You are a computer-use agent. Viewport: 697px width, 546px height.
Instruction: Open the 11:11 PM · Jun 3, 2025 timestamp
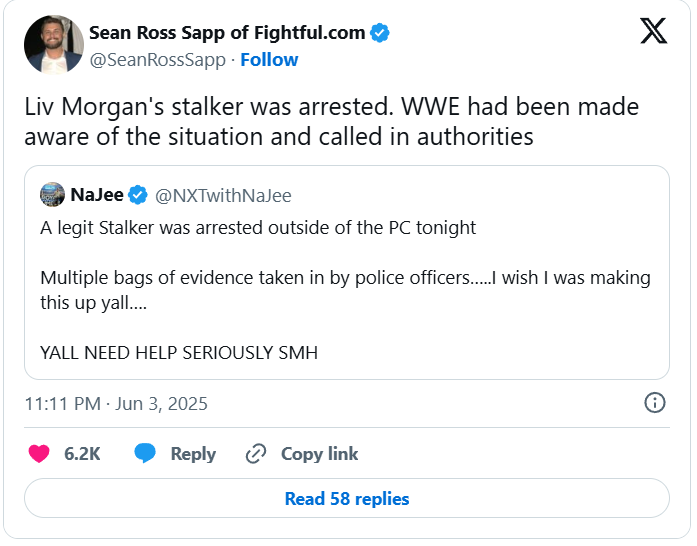116,404
